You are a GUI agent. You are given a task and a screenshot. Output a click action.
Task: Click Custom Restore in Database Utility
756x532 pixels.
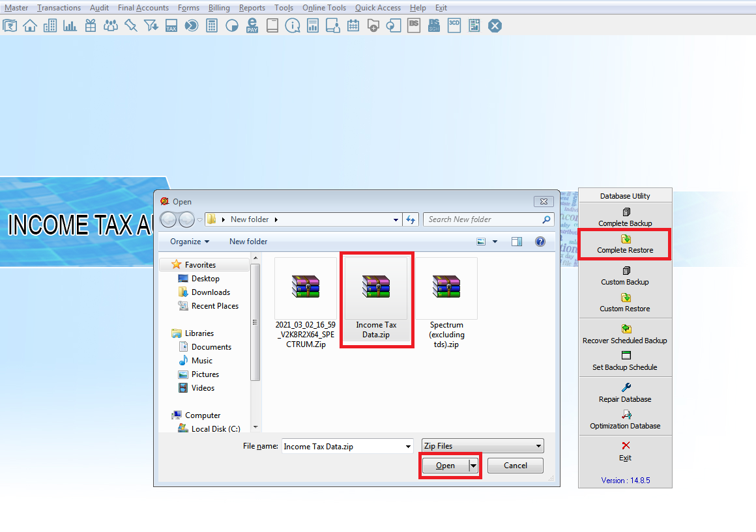(626, 303)
